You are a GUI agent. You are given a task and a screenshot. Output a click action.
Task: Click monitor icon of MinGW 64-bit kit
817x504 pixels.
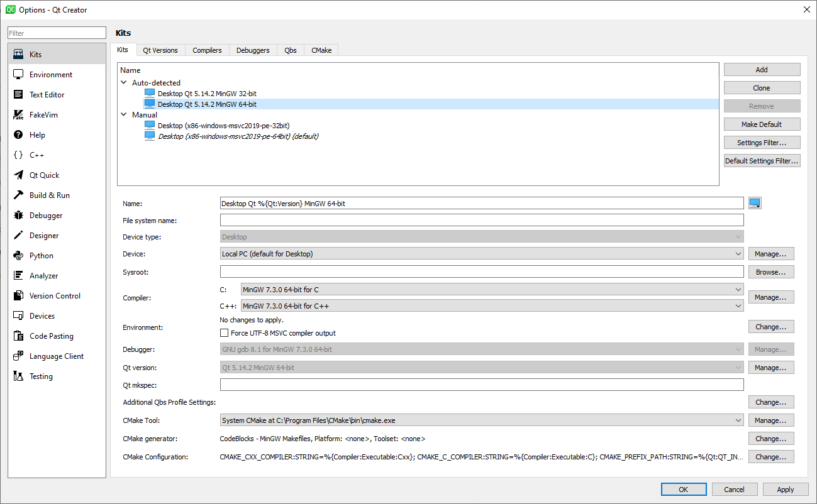coord(150,104)
